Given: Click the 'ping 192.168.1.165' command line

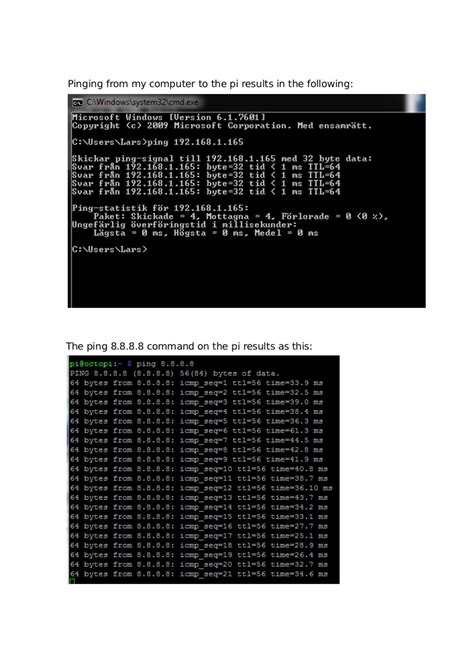Looking at the screenshot, I should 158,142.
